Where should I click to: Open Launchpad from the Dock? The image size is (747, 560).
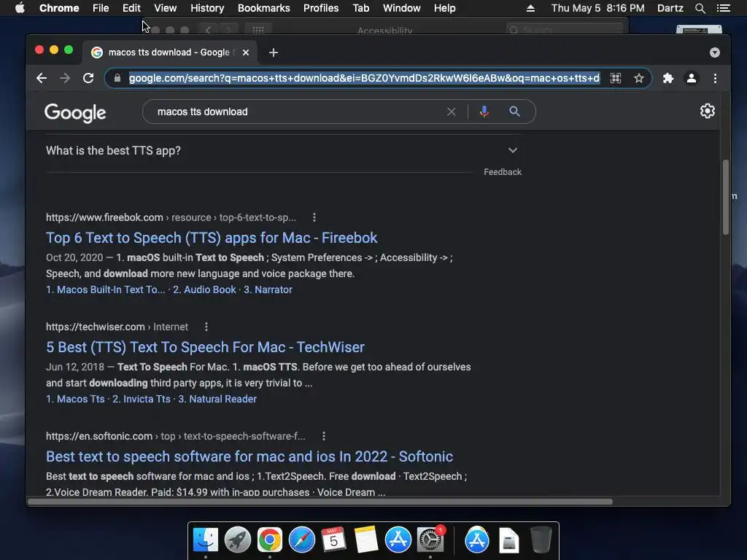(237, 540)
